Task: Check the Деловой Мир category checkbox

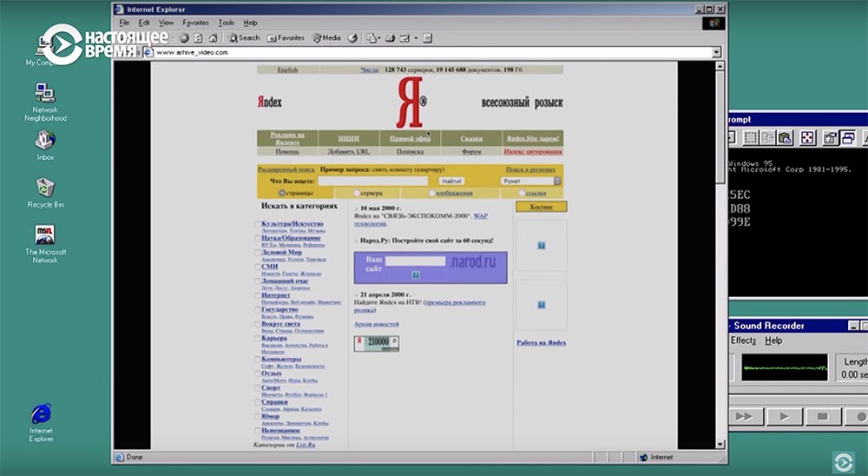Action: (258, 252)
